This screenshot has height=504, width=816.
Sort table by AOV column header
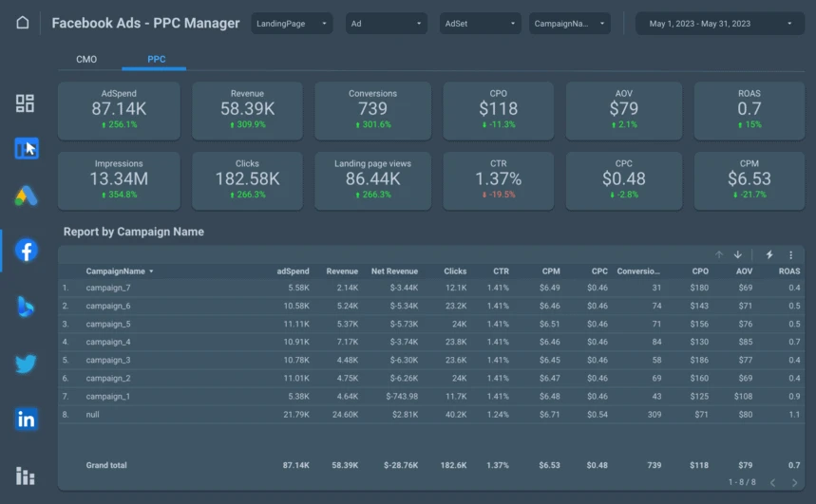point(744,271)
